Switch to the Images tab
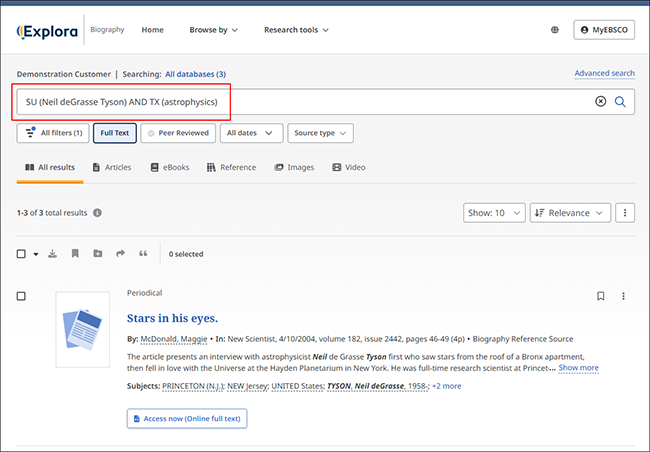650x452 pixels. 294,168
